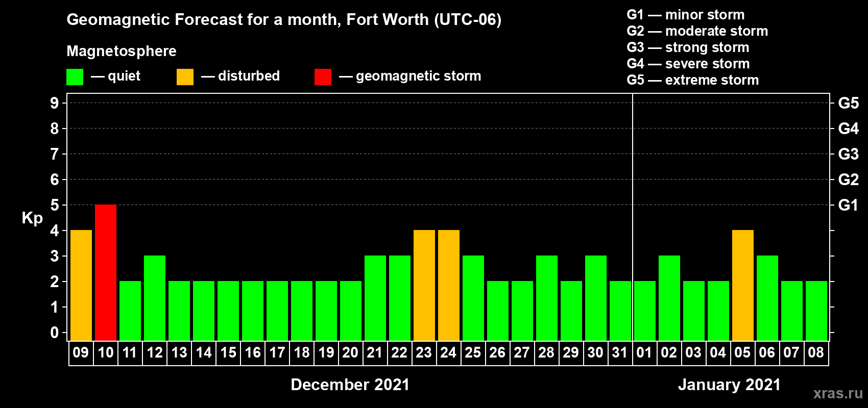Click the red geomagnetic storm legend swatch
Viewport: 868px width, 408px height.
323,77
